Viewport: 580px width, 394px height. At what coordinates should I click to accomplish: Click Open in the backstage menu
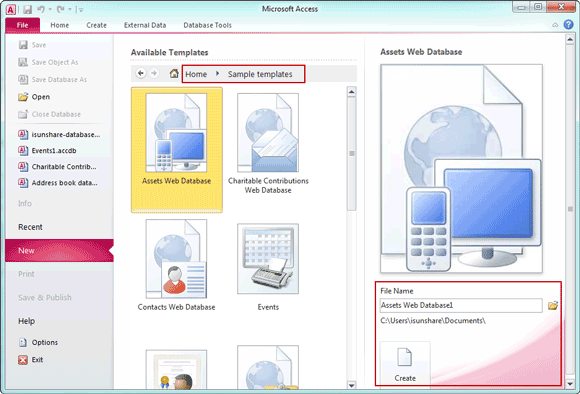click(34, 97)
